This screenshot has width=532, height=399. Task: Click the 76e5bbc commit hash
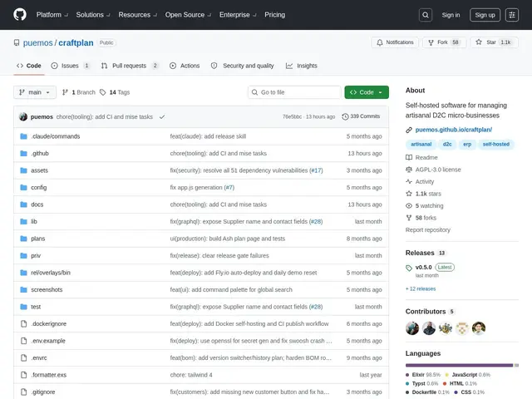(292, 116)
